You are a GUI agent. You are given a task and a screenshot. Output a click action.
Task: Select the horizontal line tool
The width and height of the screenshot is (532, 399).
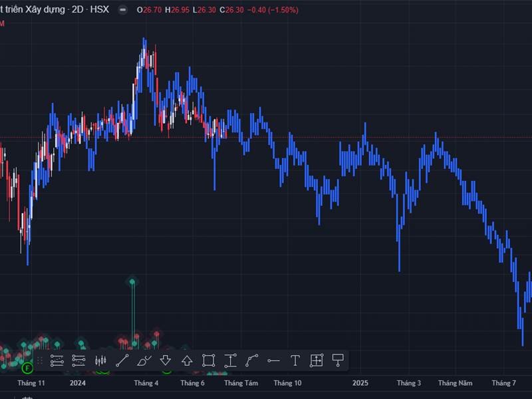pyautogui.click(x=273, y=360)
